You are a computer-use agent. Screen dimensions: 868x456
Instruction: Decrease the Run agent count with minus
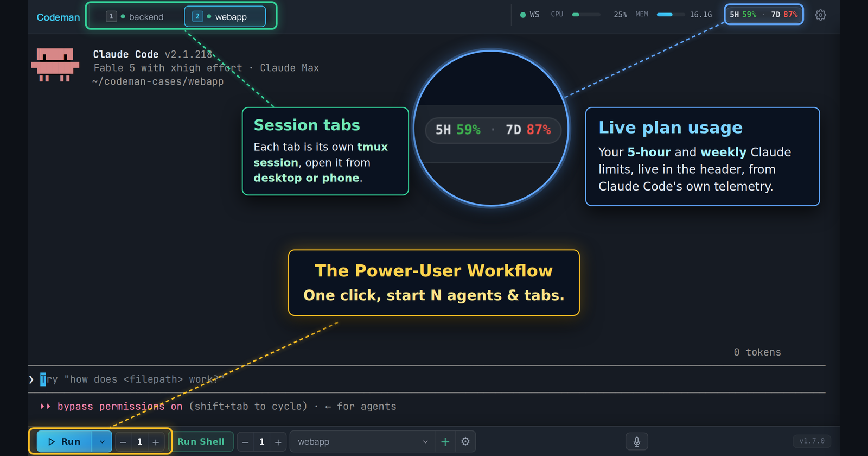pyautogui.click(x=123, y=442)
